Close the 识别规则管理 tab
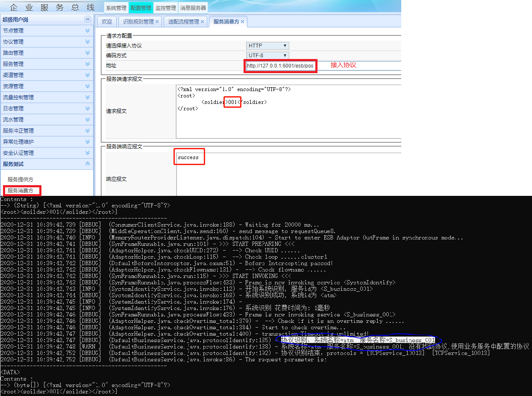The height and width of the screenshot is (396, 532). point(157,22)
